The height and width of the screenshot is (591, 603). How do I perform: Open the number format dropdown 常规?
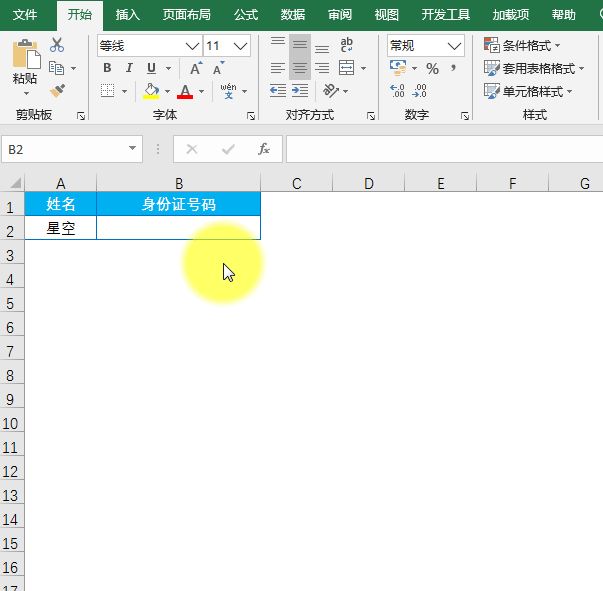454,46
